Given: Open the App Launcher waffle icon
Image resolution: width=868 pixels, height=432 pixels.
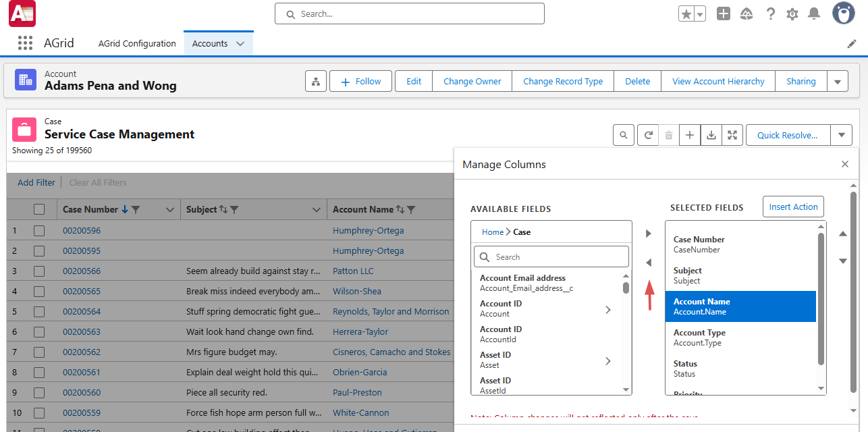Looking at the screenshot, I should click(x=25, y=43).
